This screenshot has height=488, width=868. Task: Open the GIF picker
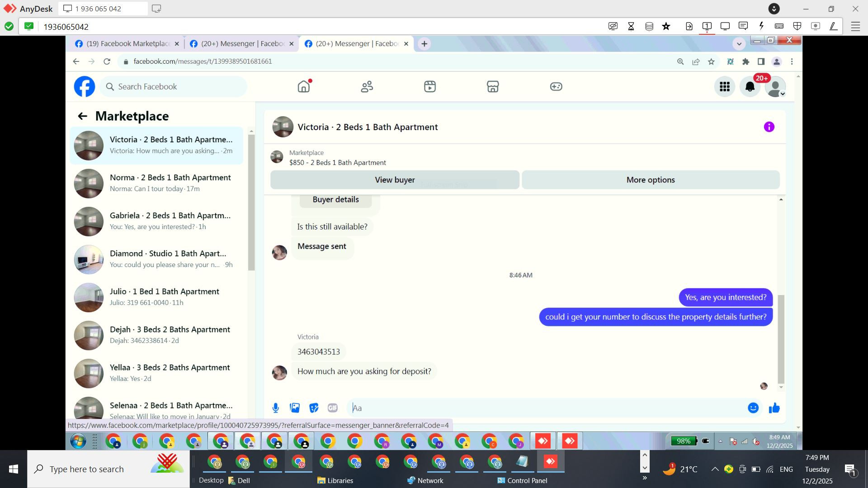333,408
